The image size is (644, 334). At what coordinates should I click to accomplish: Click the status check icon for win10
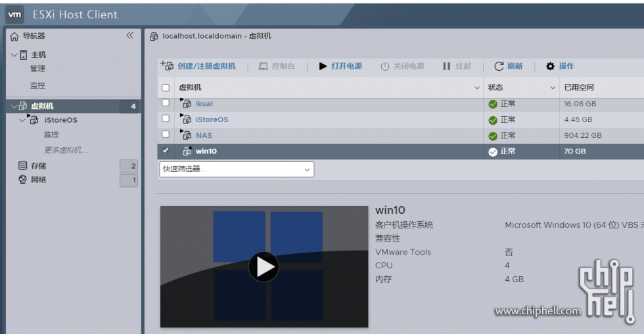pos(493,152)
